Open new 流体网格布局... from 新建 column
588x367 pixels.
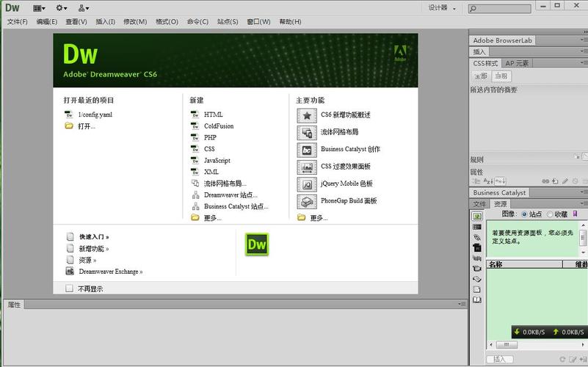[x=225, y=183]
